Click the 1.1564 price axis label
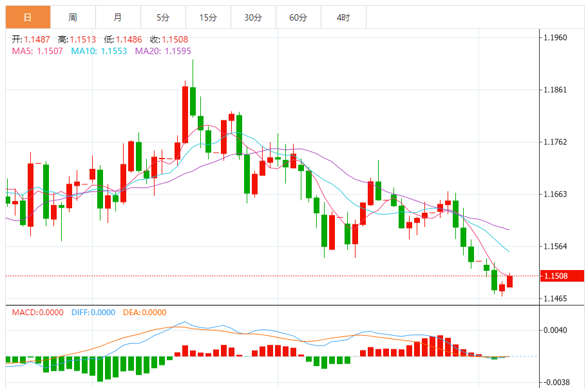Viewport: 588px width, 388px height. click(555, 246)
